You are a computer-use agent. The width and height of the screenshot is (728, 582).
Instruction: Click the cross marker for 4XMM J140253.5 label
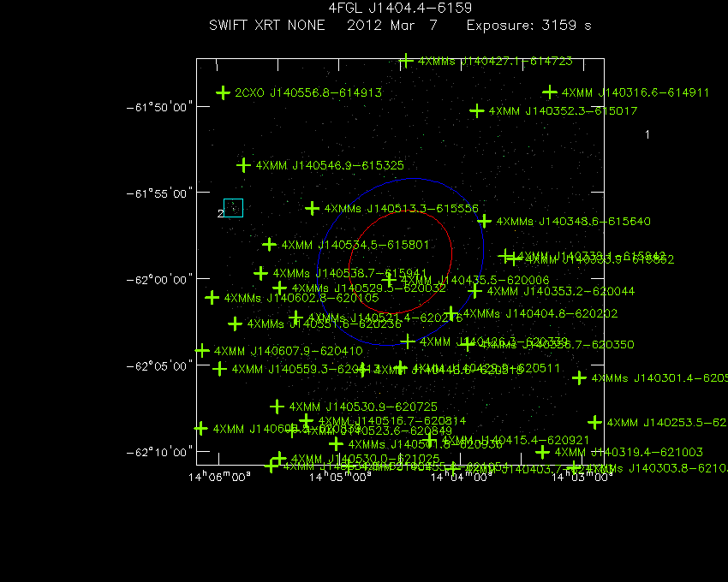(594, 422)
